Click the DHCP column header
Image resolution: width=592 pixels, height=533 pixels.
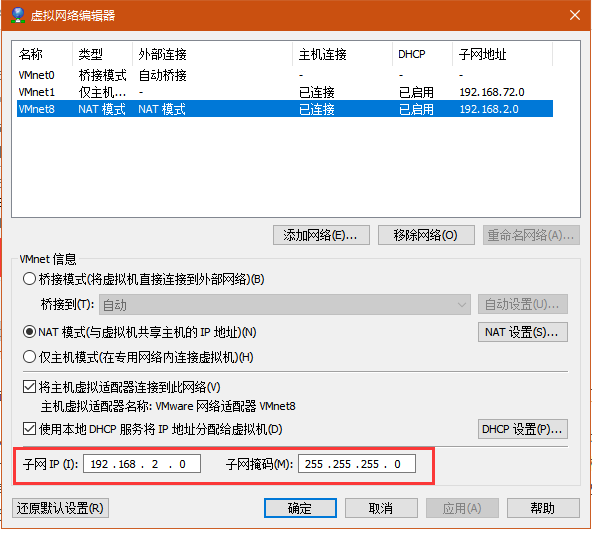422,54
